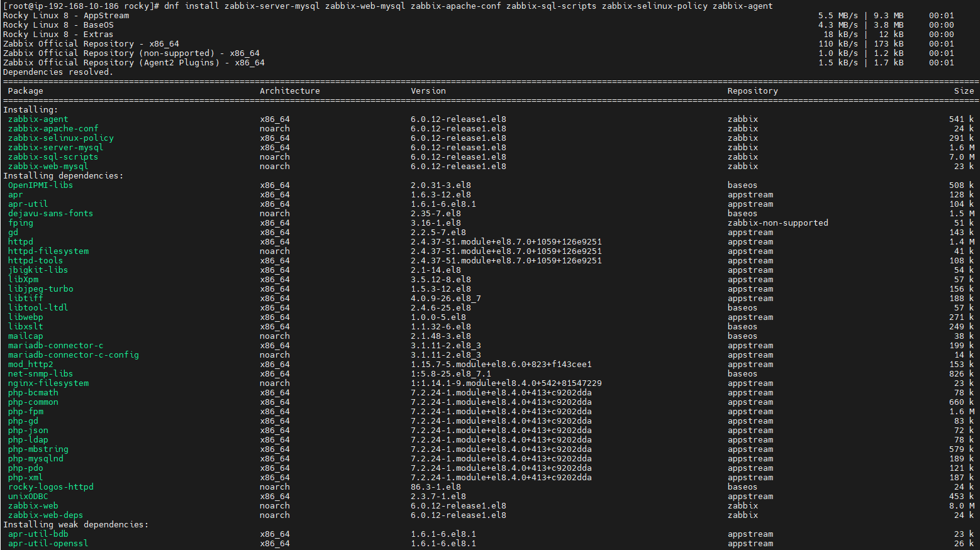Click the mariadb-connector-c-config package name
The height and width of the screenshot is (550, 980).
pyautogui.click(x=73, y=355)
